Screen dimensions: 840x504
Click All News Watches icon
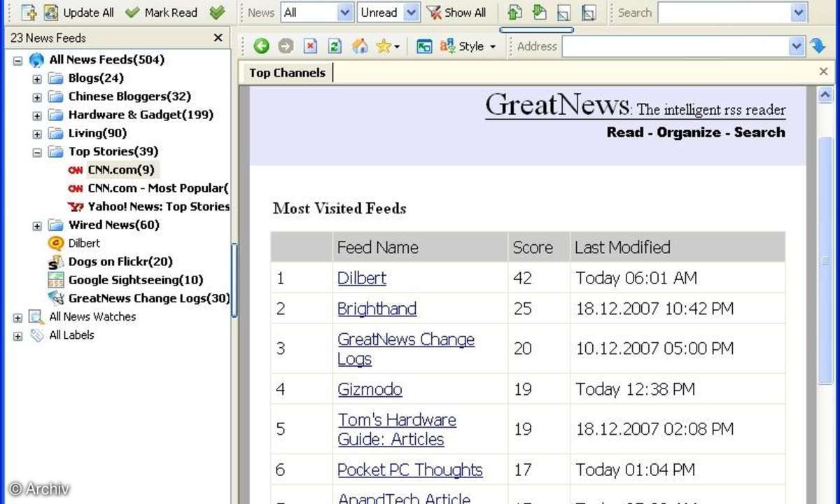click(x=36, y=317)
